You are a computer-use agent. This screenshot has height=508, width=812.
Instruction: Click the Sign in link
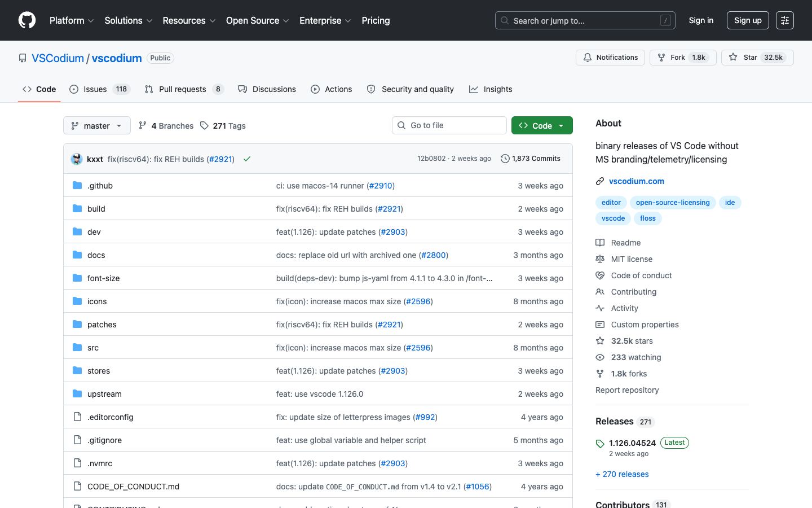point(701,20)
